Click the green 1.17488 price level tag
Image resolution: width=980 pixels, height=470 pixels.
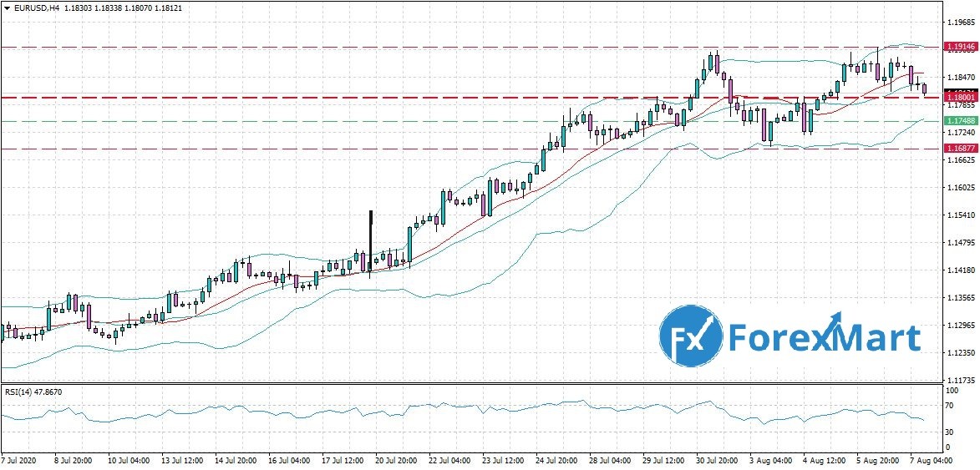[959, 121]
